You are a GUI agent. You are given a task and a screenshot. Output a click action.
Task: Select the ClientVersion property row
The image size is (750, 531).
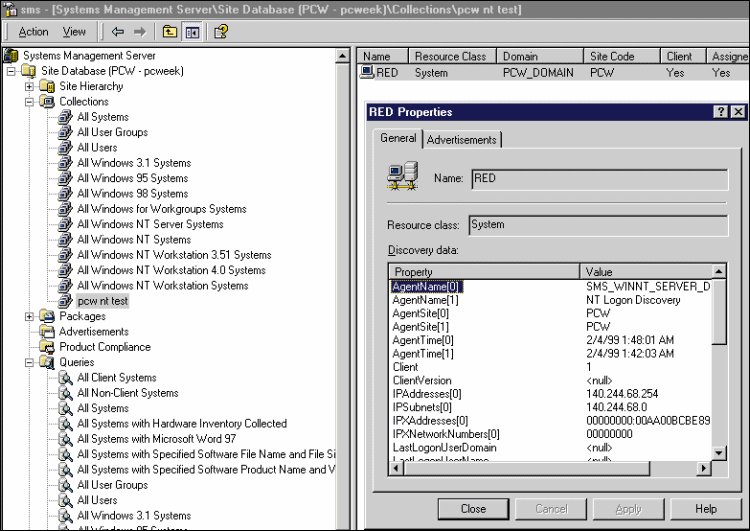click(550, 380)
